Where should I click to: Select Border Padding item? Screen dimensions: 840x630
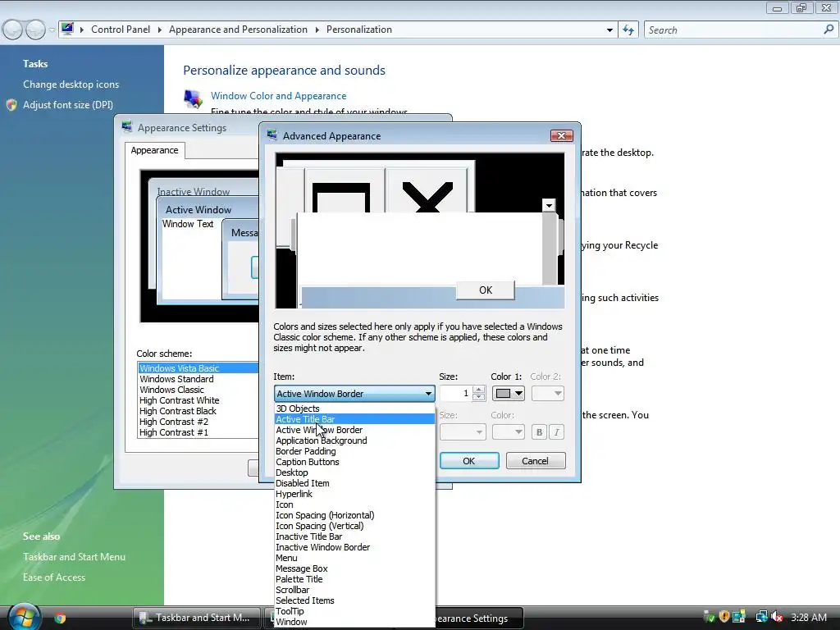click(354, 451)
